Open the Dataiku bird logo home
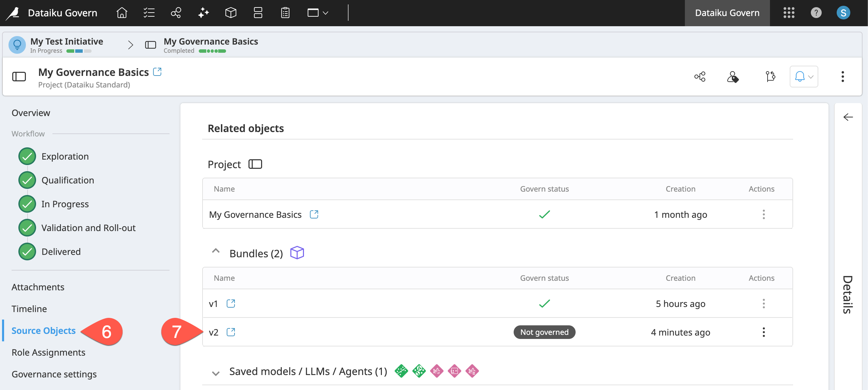Image resolution: width=868 pixels, height=390 pixels. (x=13, y=13)
